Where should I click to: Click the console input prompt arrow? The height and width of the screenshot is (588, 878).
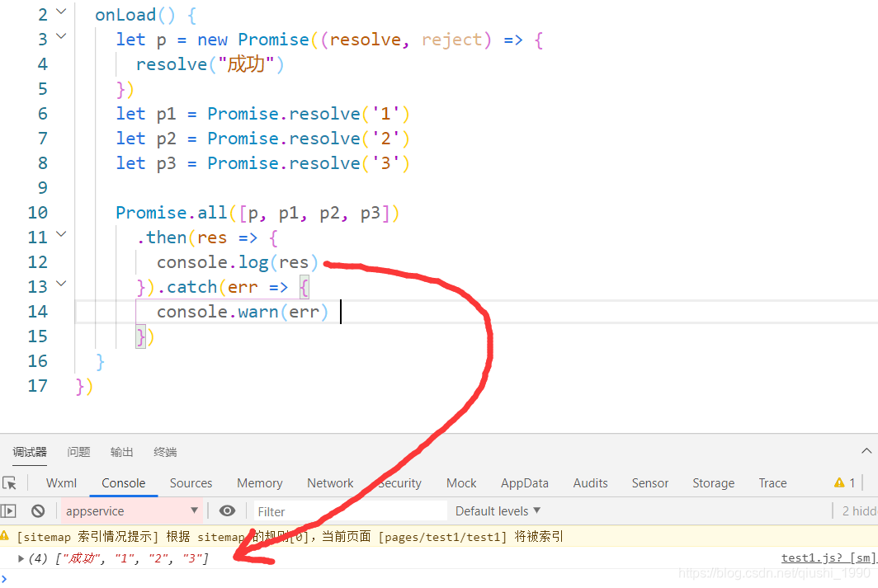4,579
